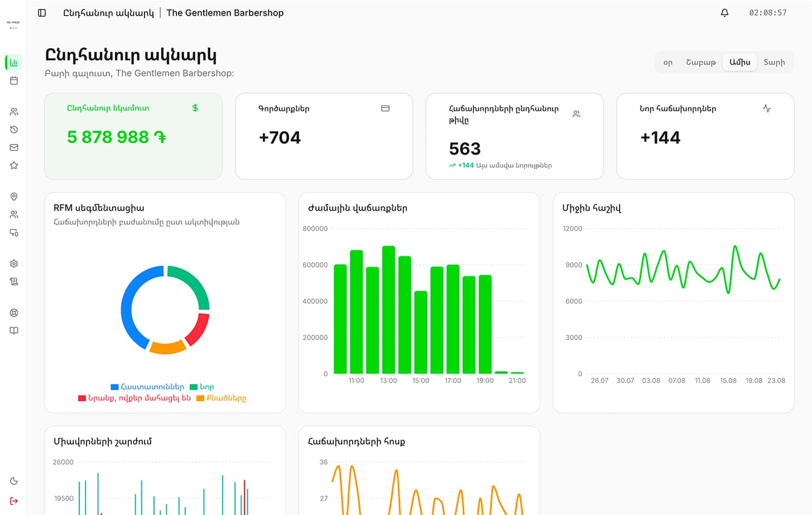Open the dashboard bar-chart icon in sidebar
The width and height of the screenshot is (812, 515).
[x=14, y=63]
